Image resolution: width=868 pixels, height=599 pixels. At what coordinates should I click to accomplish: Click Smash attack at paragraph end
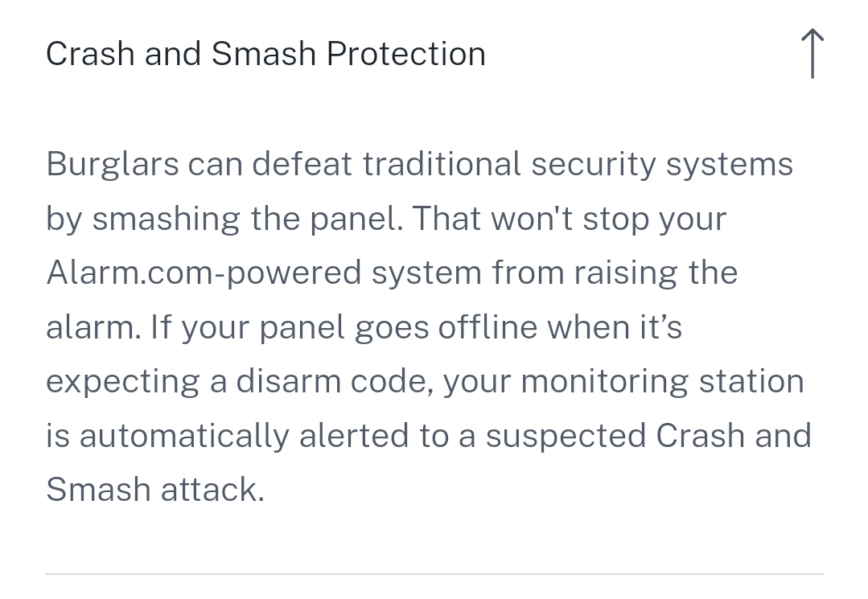tap(154, 490)
